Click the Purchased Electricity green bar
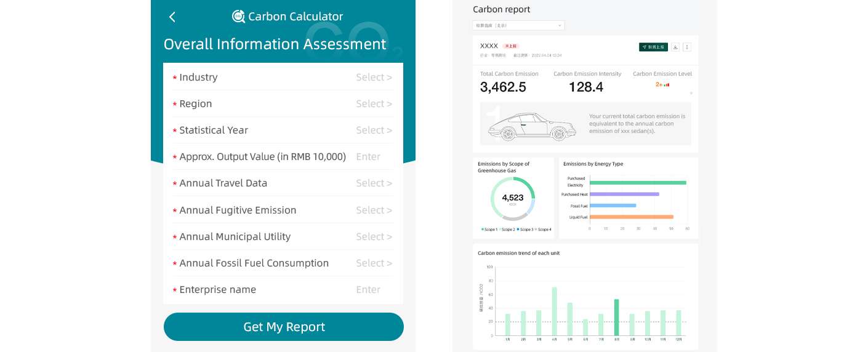Screen dimensions: 868x352 pyautogui.click(x=638, y=183)
